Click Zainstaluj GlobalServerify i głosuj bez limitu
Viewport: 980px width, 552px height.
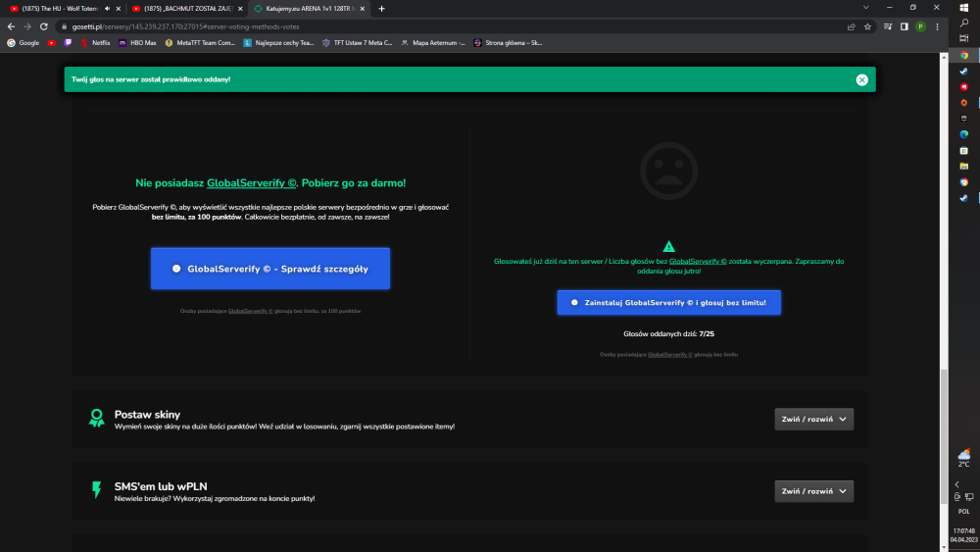click(668, 303)
